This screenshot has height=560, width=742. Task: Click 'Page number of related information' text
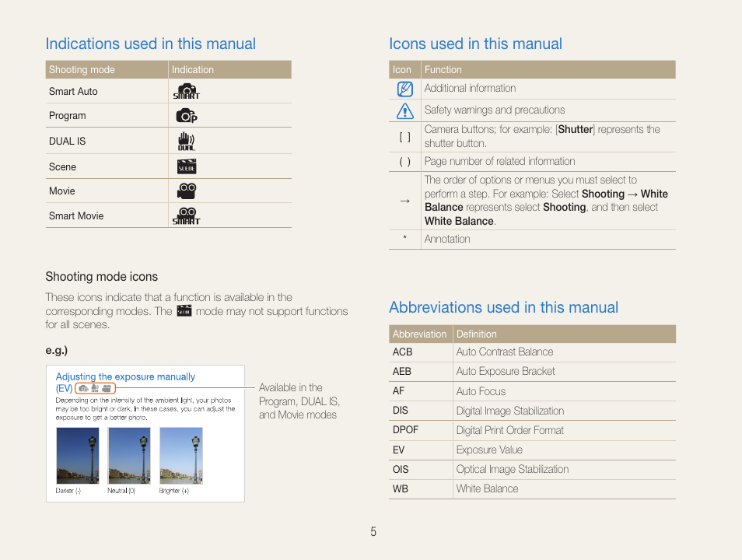[499, 162]
